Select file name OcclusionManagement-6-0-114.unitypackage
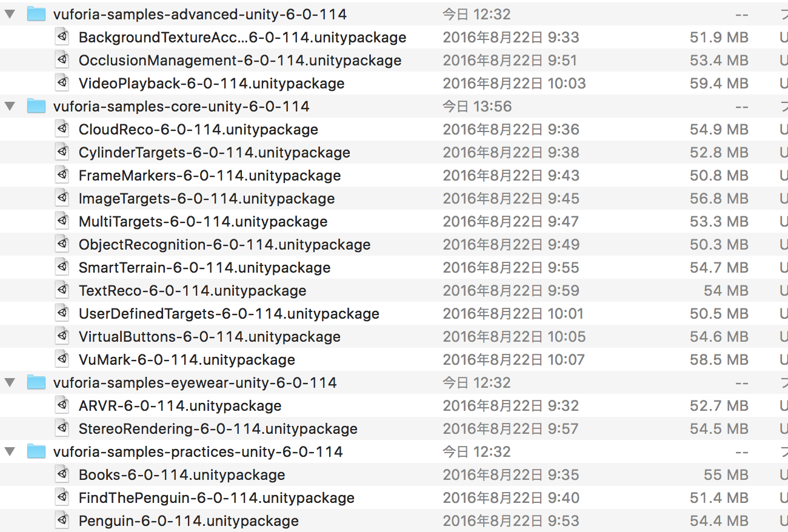Image resolution: width=788 pixels, height=532 pixels. coord(240,61)
